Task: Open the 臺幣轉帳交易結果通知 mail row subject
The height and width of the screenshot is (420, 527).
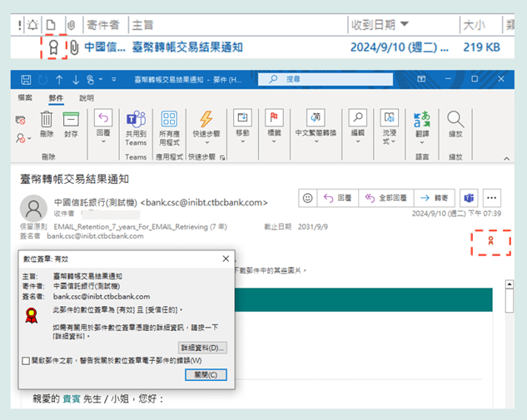Action: point(187,47)
